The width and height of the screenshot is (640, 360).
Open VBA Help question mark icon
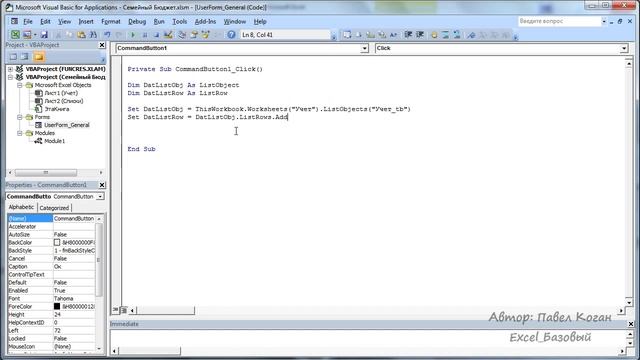point(231,35)
